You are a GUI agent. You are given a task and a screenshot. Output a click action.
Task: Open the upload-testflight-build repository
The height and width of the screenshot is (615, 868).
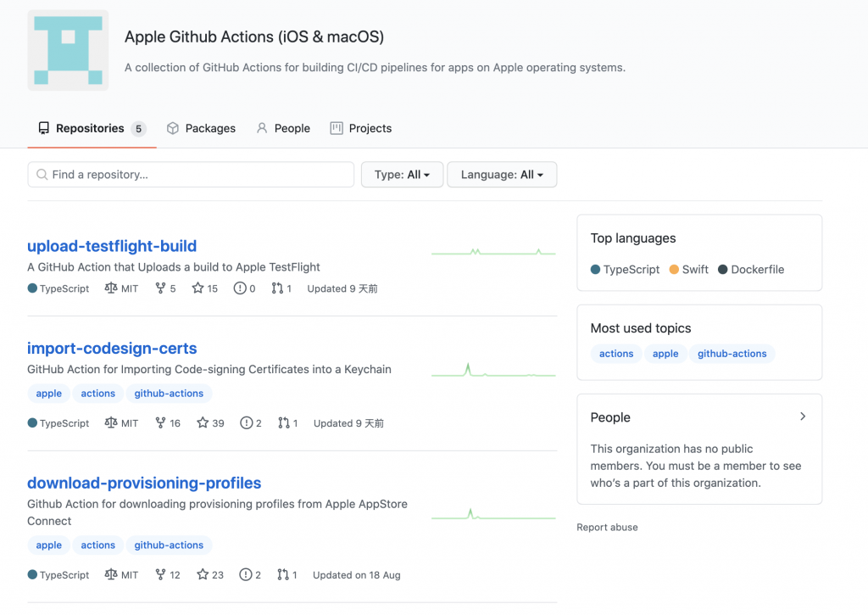[x=112, y=245]
